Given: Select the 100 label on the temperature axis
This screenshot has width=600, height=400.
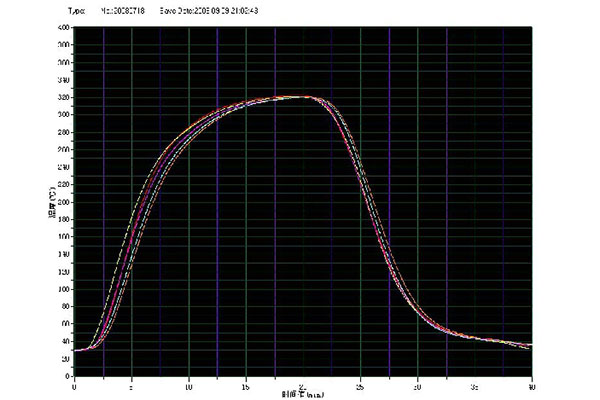Looking at the screenshot, I should [64, 289].
